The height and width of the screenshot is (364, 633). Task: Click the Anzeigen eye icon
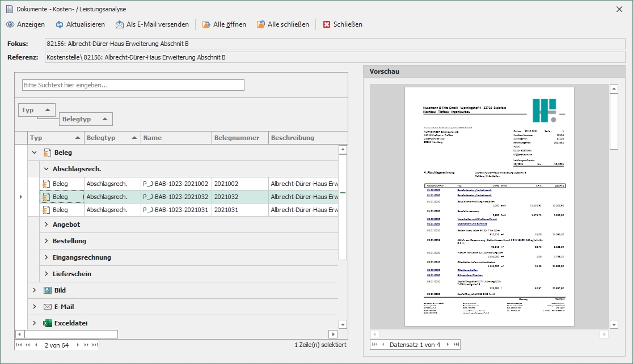pos(10,24)
